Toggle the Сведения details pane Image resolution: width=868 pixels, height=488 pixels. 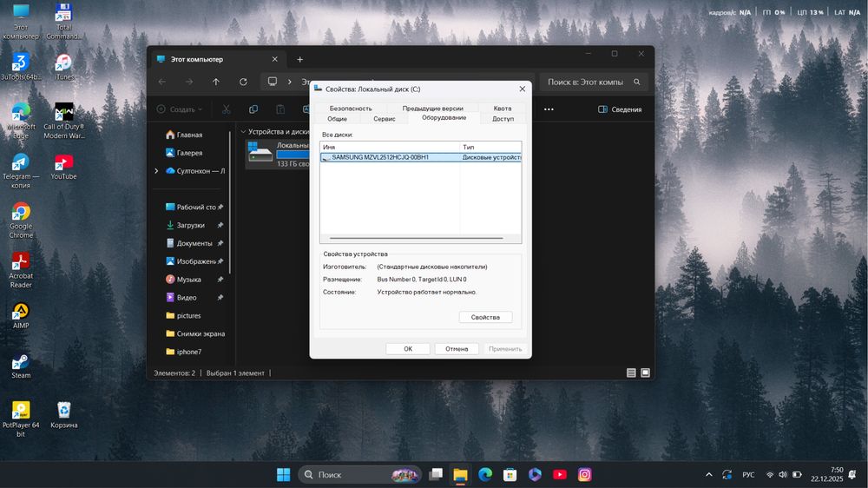pyautogui.click(x=620, y=109)
